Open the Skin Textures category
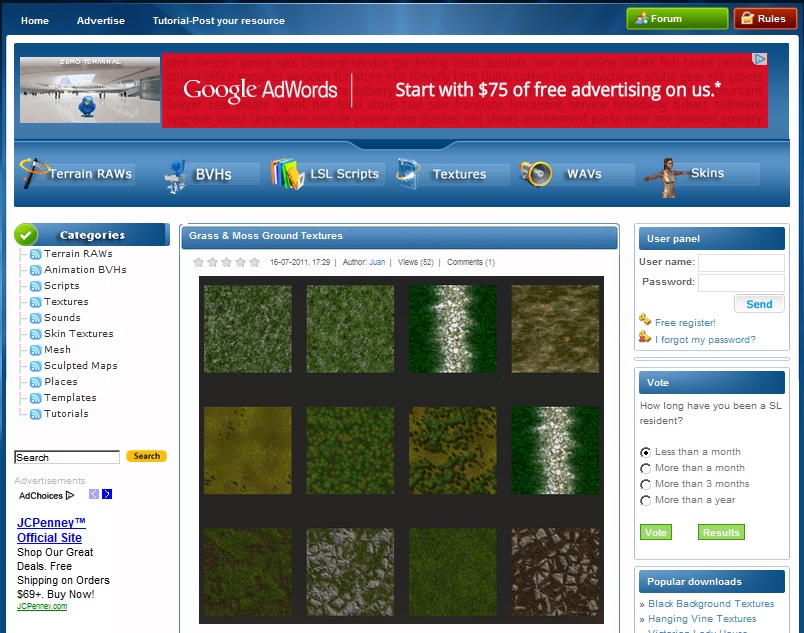 [x=78, y=334]
